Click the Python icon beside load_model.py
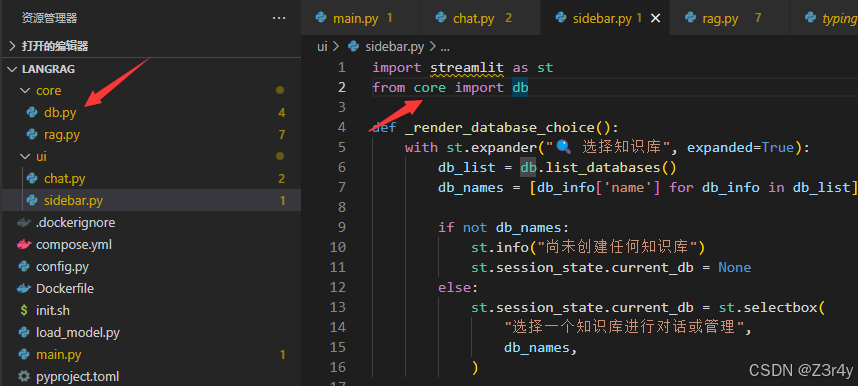Screen dimensions: 858x386 click(24, 332)
